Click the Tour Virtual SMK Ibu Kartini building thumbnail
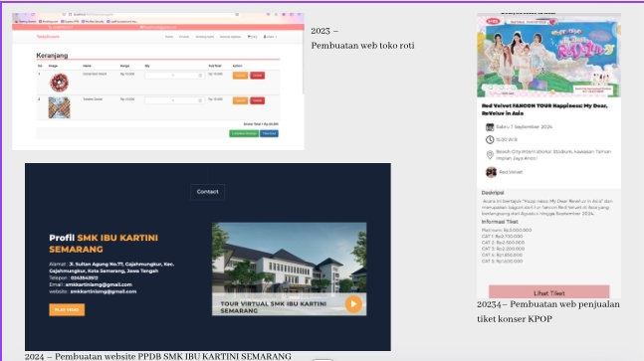 [x=289, y=269]
